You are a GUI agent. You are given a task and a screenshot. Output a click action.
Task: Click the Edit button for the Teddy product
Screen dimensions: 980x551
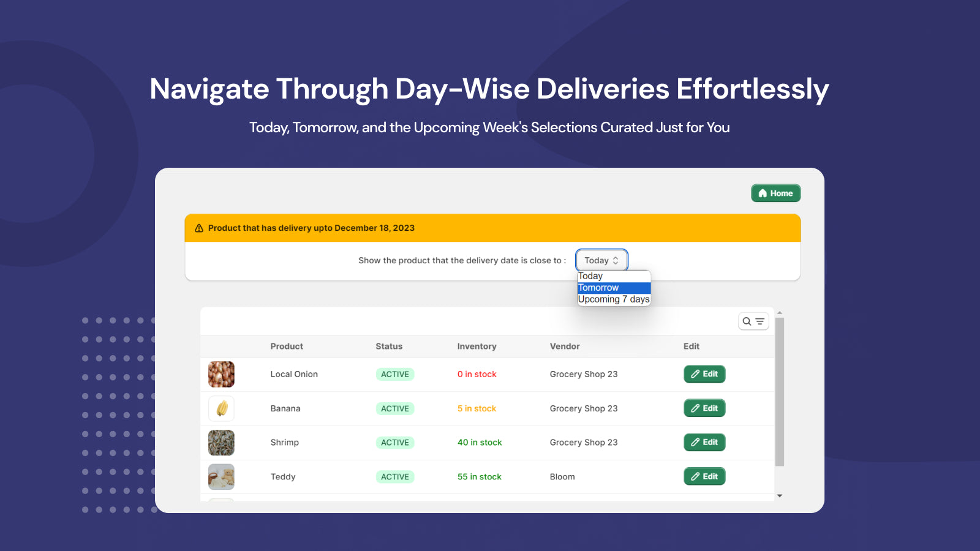point(704,476)
